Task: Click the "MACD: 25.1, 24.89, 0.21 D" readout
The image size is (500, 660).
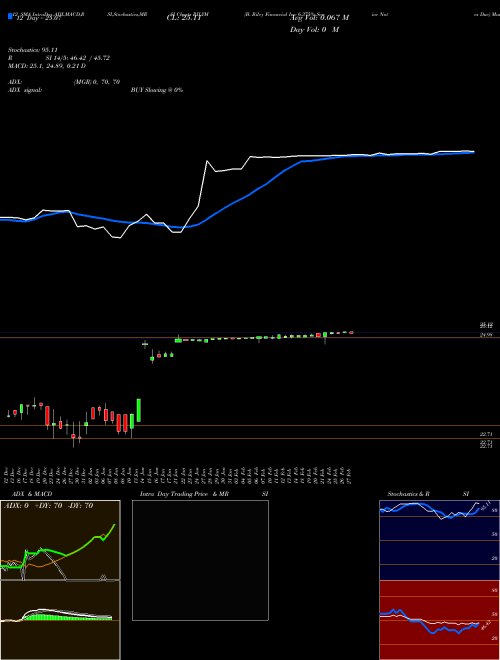Action: click(47, 66)
